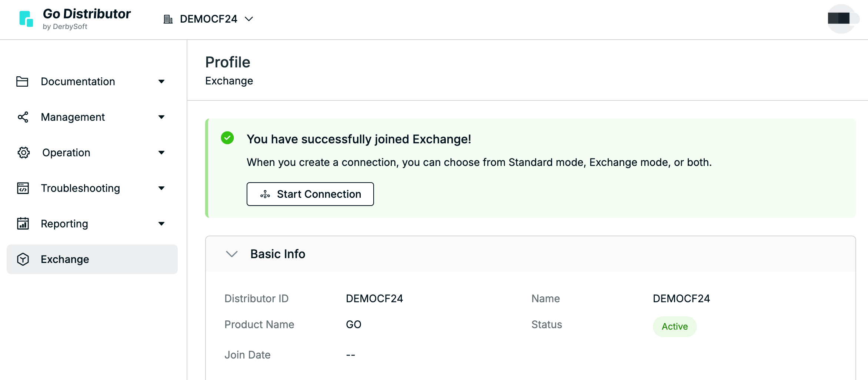868x380 pixels.
Task: Expand the Operation arrow
Action: pos(161,153)
